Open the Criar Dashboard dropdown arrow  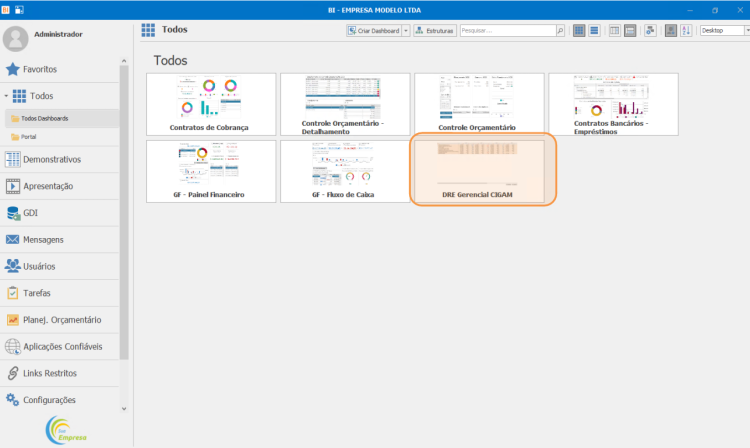point(406,31)
